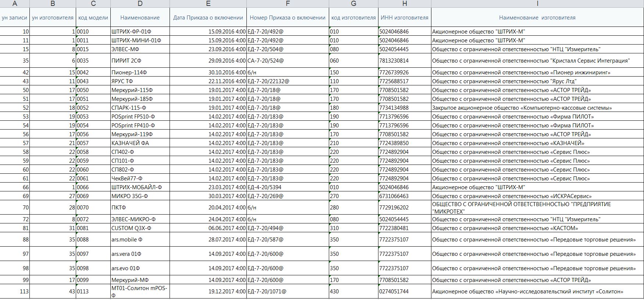The width and height of the screenshot is (644, 300).
Task: Click the 'ИНН изготовителя' header cell
Action: click(405, 17)
